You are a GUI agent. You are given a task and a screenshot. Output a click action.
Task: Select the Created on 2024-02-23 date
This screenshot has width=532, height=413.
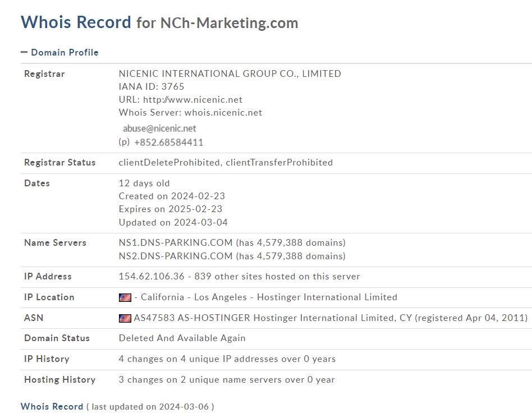pyautogui.click(x=172, y=196)
